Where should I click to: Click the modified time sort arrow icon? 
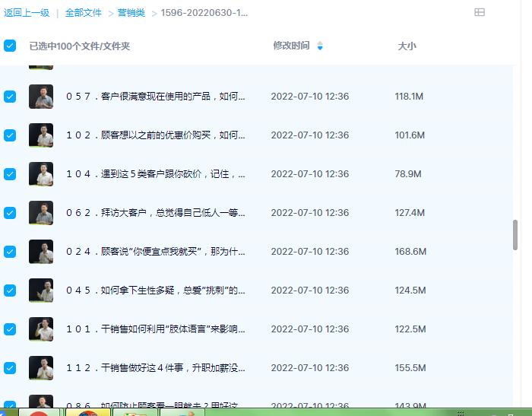(320, 46)
